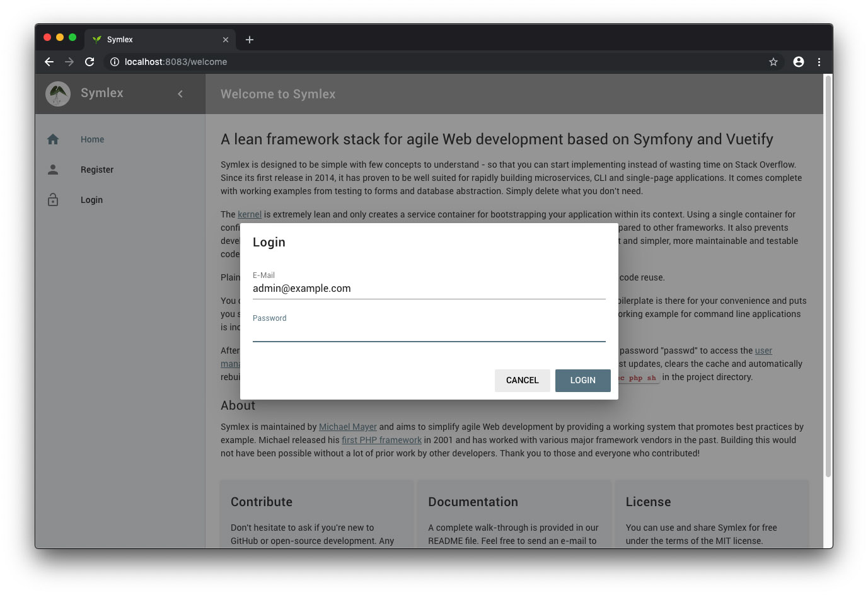Click the page vertical scrollbar
Viewport: 868px width, 595px height.
[828, 277]
